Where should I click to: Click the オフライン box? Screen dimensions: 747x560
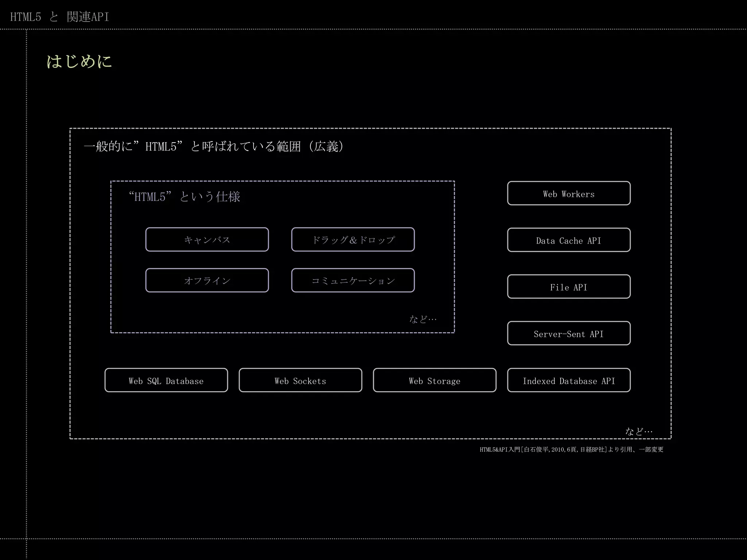(207, 280)
